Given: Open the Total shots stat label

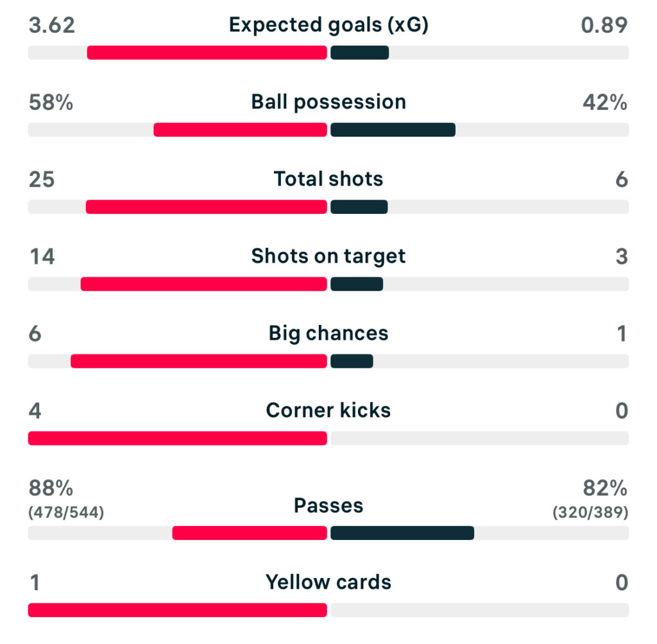Looking at the screenshot, I should (x=328, y=179).
